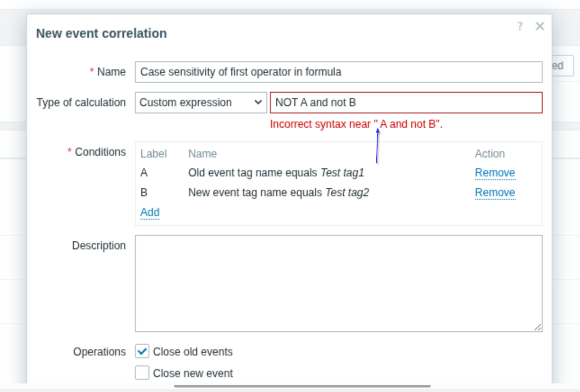Click the Incorrect syntax error message
The height and width of the screenshot is (392, 580).
[x=356, y=124]
